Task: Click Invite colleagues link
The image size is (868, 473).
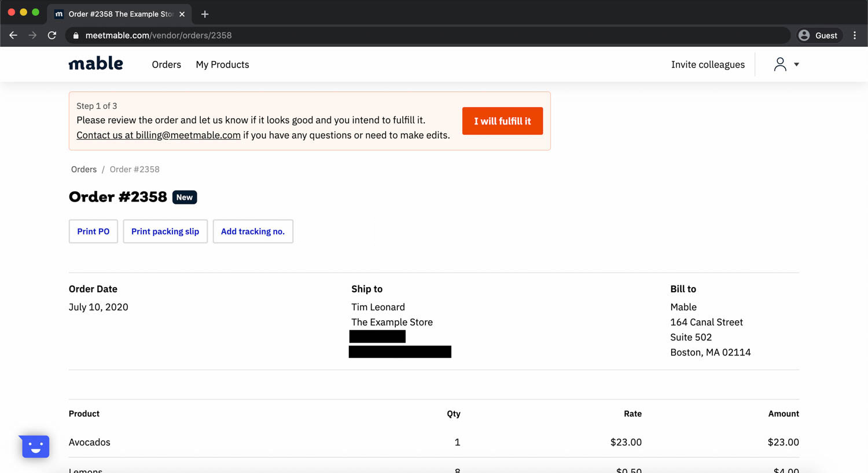Action: tap(708, 64)
